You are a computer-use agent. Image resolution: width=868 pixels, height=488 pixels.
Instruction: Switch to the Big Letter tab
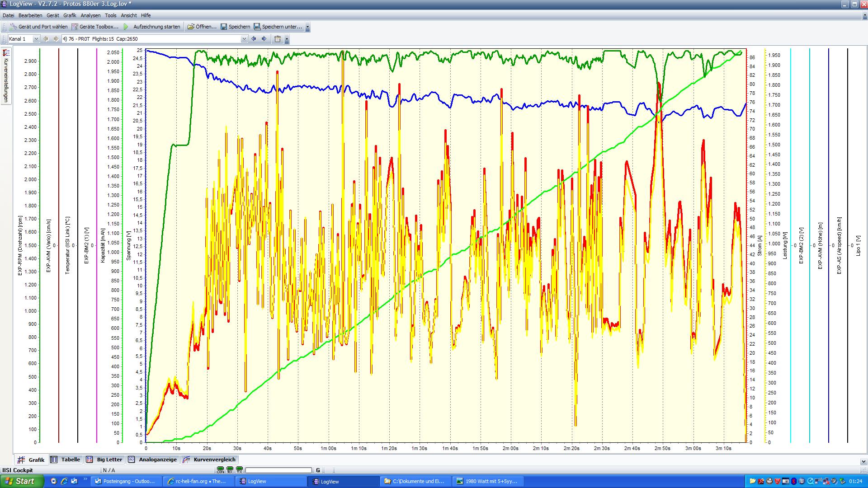104,460
